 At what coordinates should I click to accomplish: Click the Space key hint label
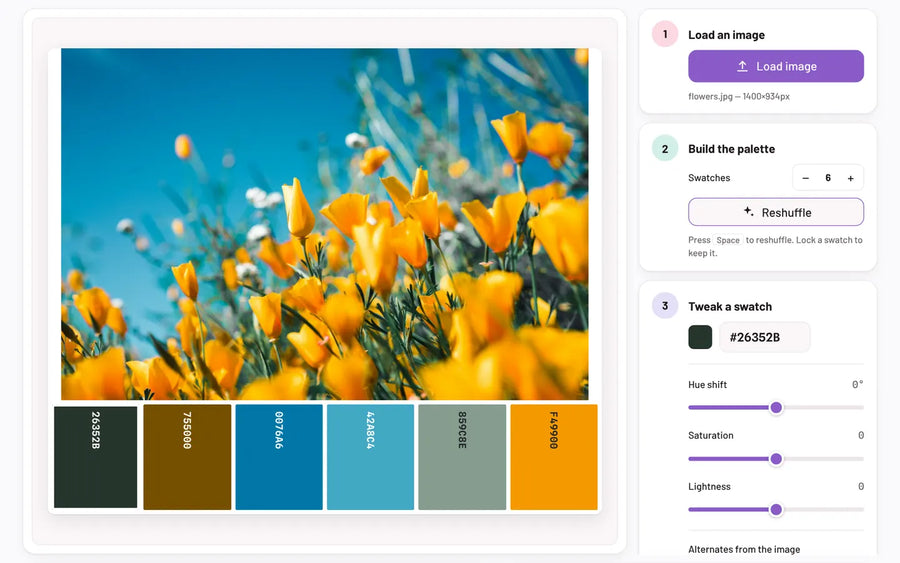728,240
